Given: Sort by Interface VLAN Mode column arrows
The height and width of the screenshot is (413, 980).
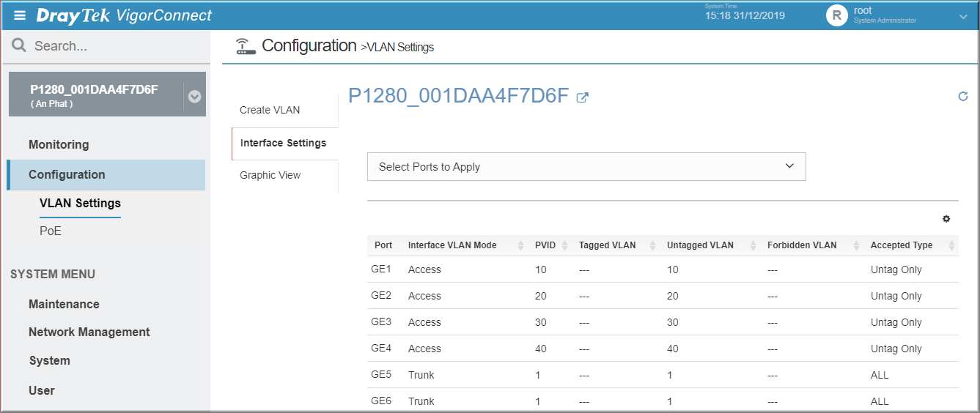Looking at the screenshot, I should click(520, 245).
